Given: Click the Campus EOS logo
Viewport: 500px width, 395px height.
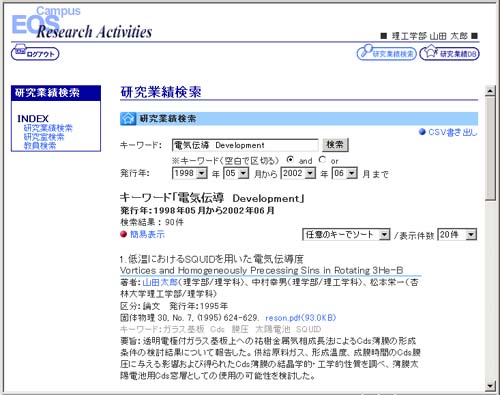Looking at the screenshot, I should coord(46,21).
